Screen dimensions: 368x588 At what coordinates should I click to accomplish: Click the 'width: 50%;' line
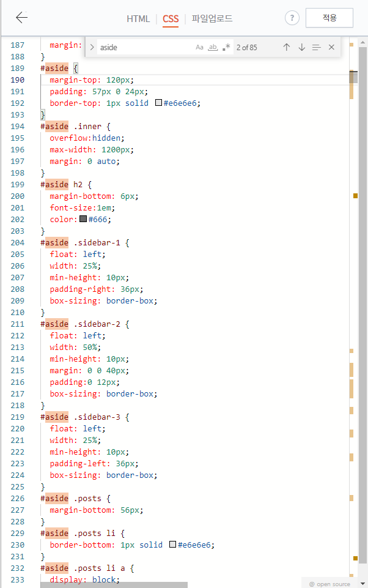click(75, 348)
